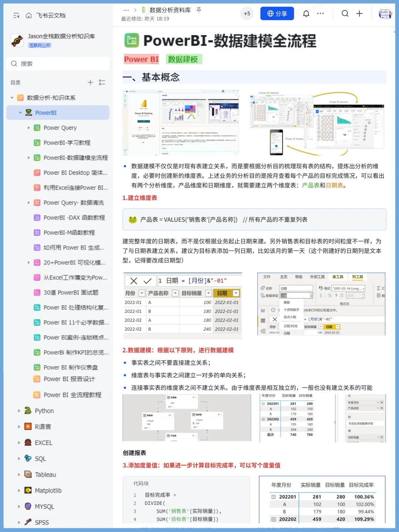
Task: Pin the document with the pin icon
Action: point(199,10)
